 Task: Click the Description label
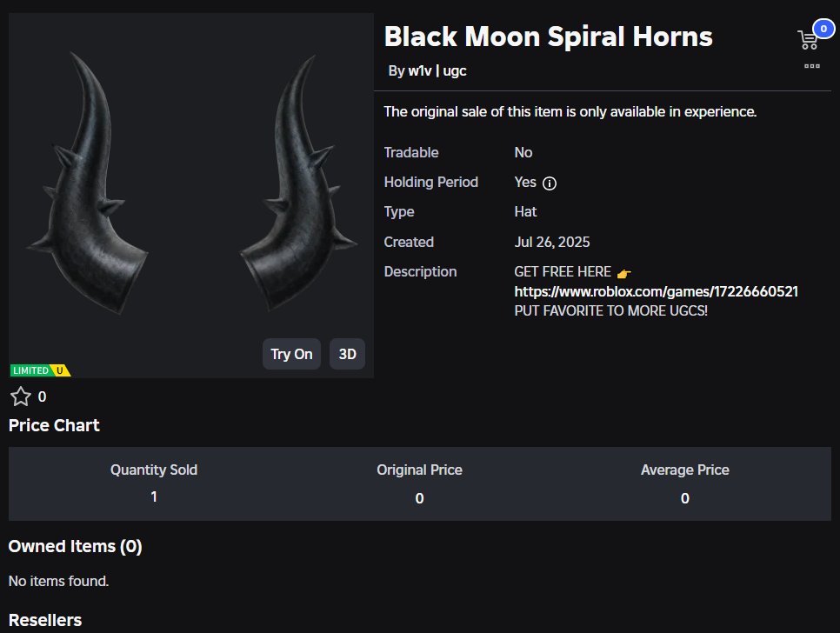click(420, 271)
